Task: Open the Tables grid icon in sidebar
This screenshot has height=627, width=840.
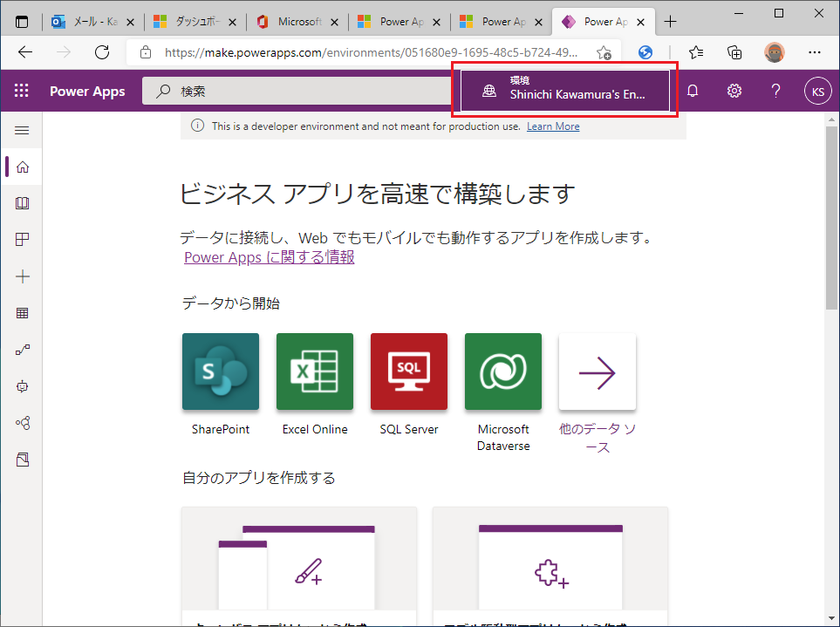Action: (x=23, y=313)
